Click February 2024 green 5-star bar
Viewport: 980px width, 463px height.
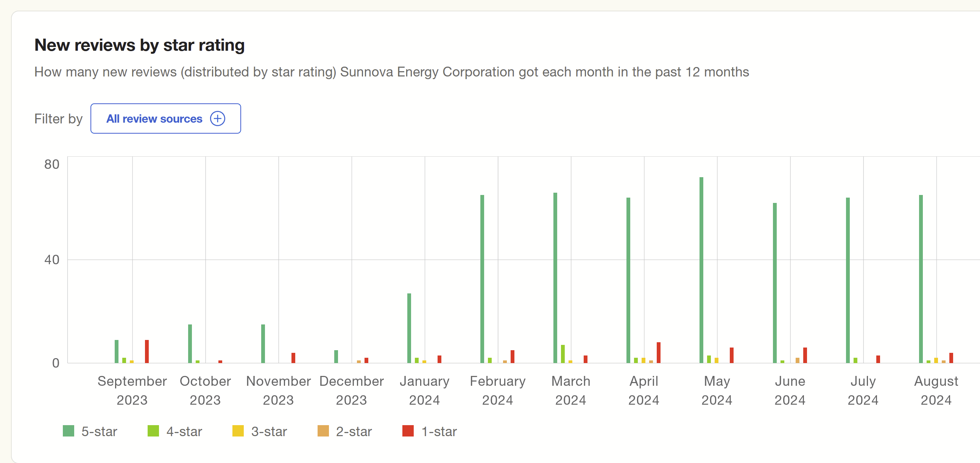[x=482, y=279]
